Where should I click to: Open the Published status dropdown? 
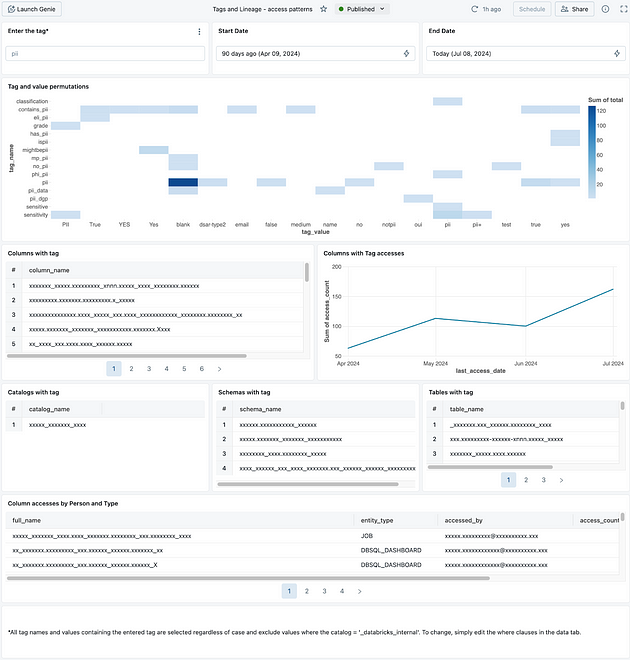tap(362, 9)
